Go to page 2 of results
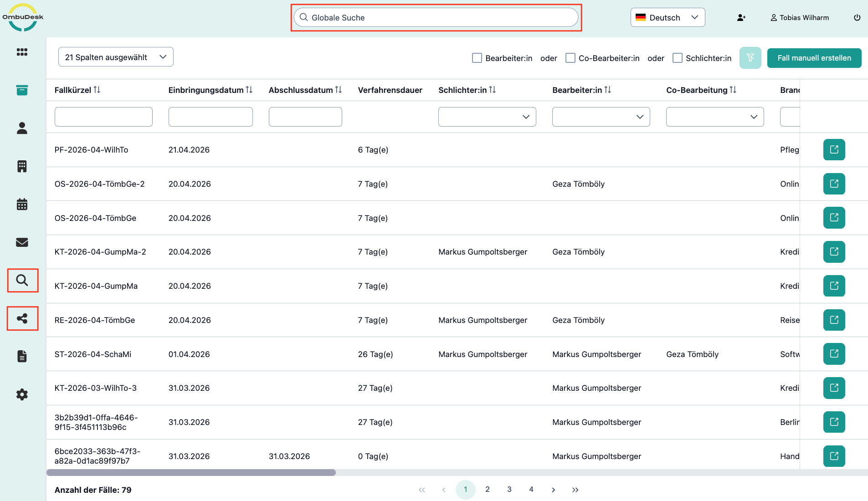Screen dimensions: 868x501 tap(488, 489)
